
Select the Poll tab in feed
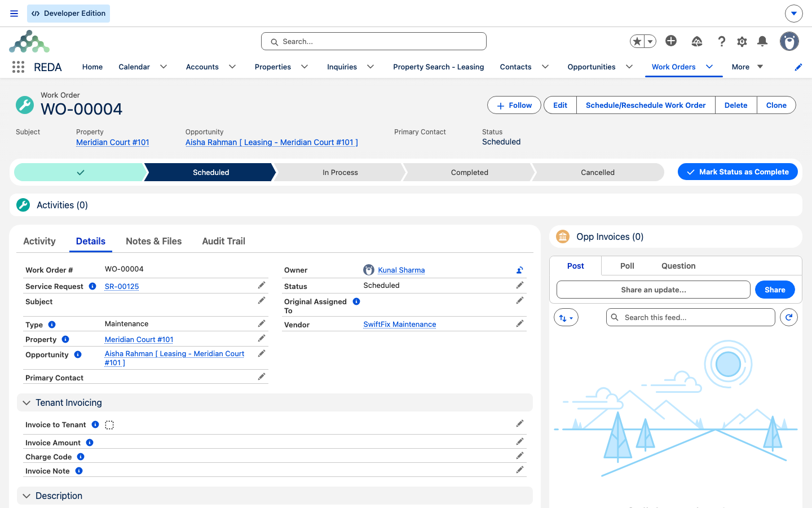[627, 266]
